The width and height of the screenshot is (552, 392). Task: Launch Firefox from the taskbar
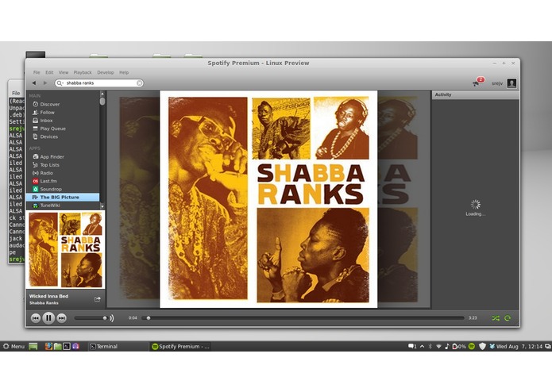click(x=48, y=346)
